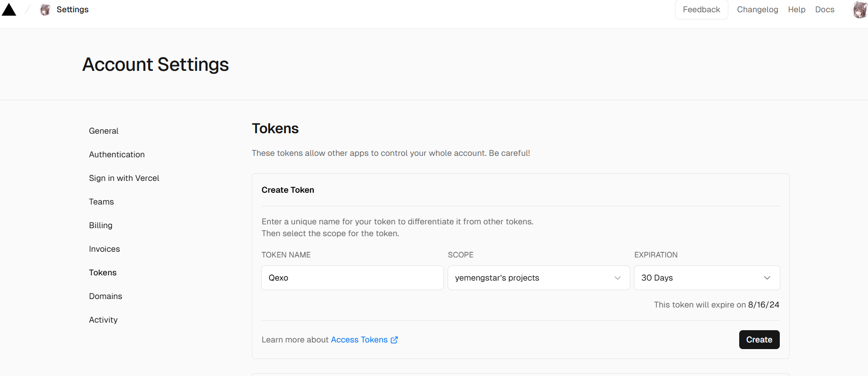Expand the Scope dropdown chevron

tap(618, 278)
